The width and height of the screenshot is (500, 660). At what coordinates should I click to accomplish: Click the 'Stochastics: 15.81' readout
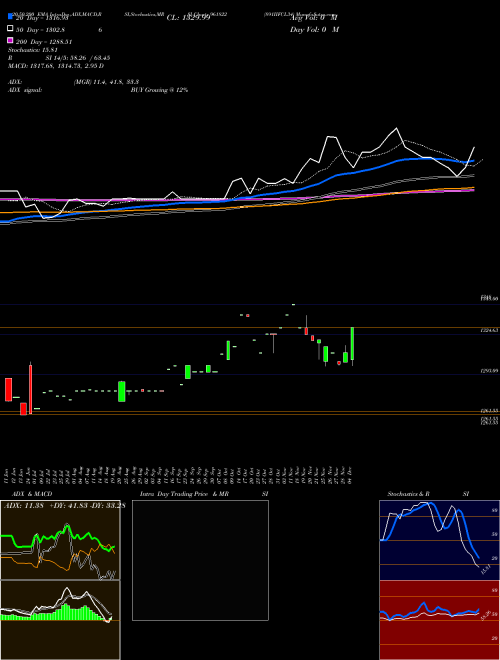click(33, 50)
